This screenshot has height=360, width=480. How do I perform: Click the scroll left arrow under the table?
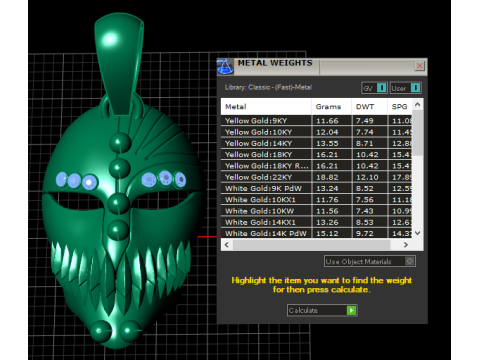pos(227,245)
